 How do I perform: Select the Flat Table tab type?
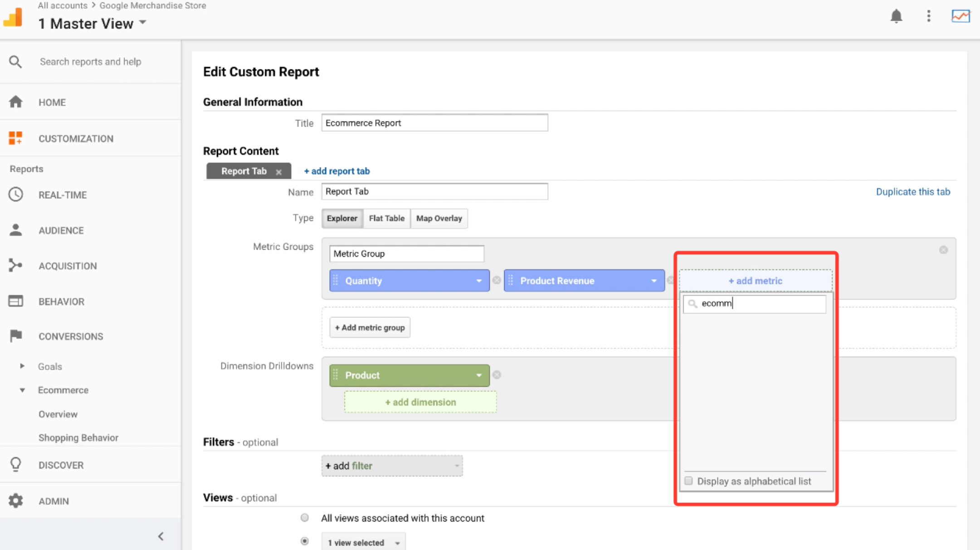pos(385,218)
